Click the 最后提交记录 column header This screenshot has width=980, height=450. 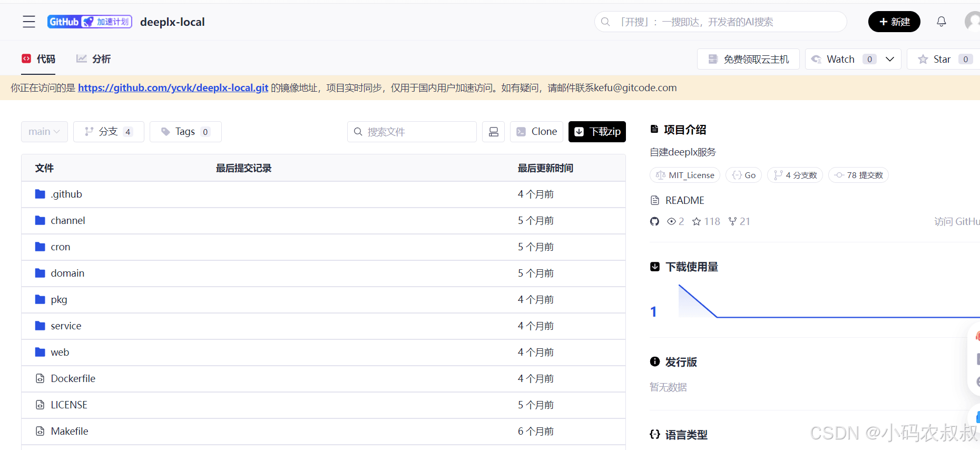243,168
